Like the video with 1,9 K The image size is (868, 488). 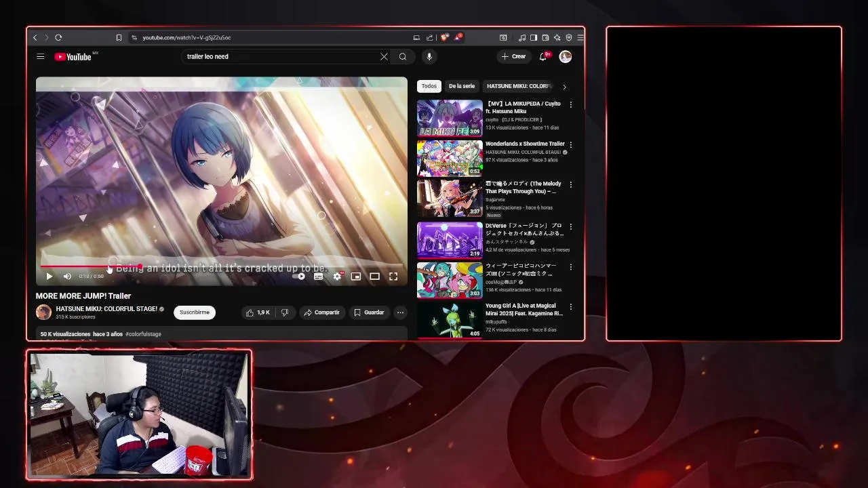click(258, 312)
